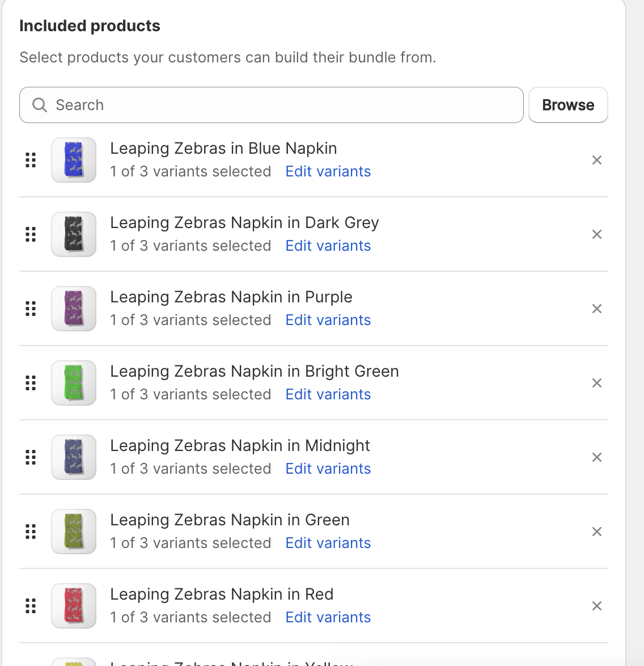644x666 pixels.
Task: Click the drag handle for Blue Napkin
Action: click(31, 160)
